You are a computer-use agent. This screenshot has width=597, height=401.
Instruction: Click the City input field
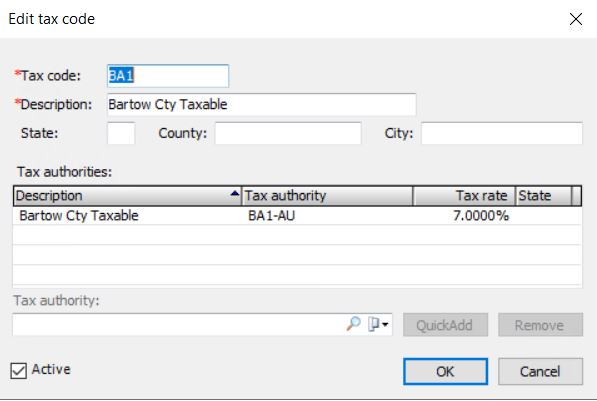(x=502, y=133)
